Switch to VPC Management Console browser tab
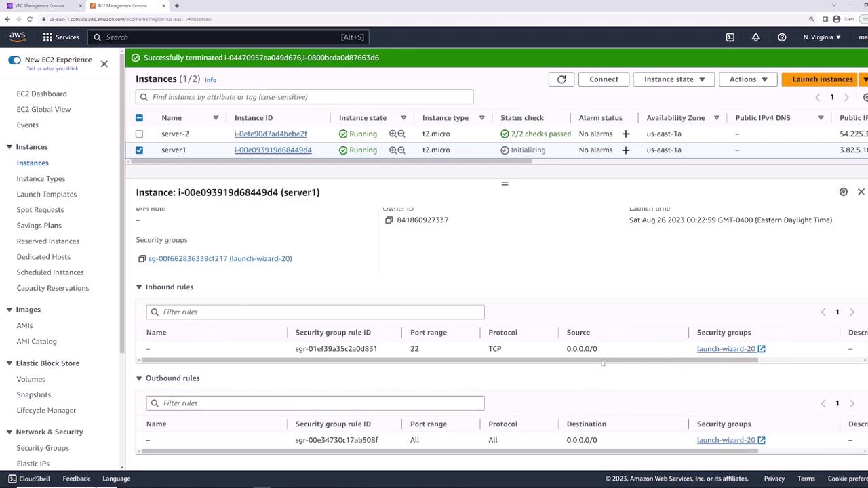The image size is (868, 488). (43, 6)
